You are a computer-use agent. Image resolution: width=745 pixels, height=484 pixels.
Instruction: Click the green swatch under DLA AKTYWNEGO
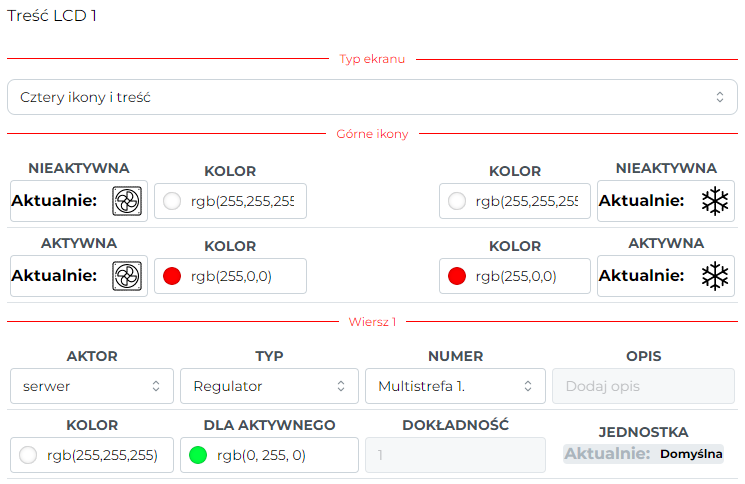[198, 455]
